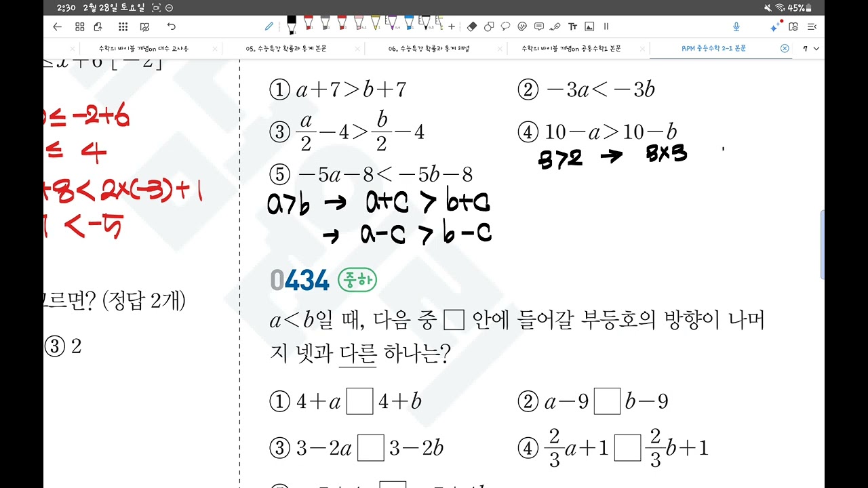Click the text (정답 2개) on left page

point(144,300)
